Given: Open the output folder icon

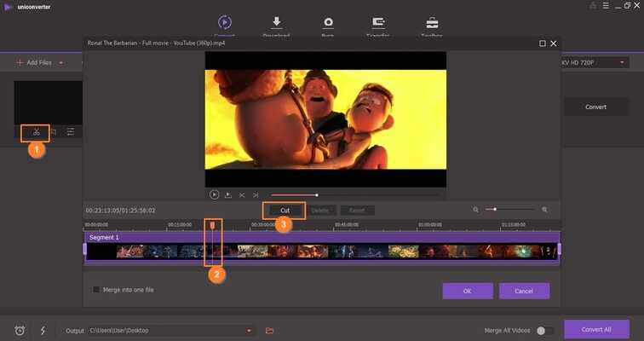Looking at the screenshot, I should pos(269,330).
